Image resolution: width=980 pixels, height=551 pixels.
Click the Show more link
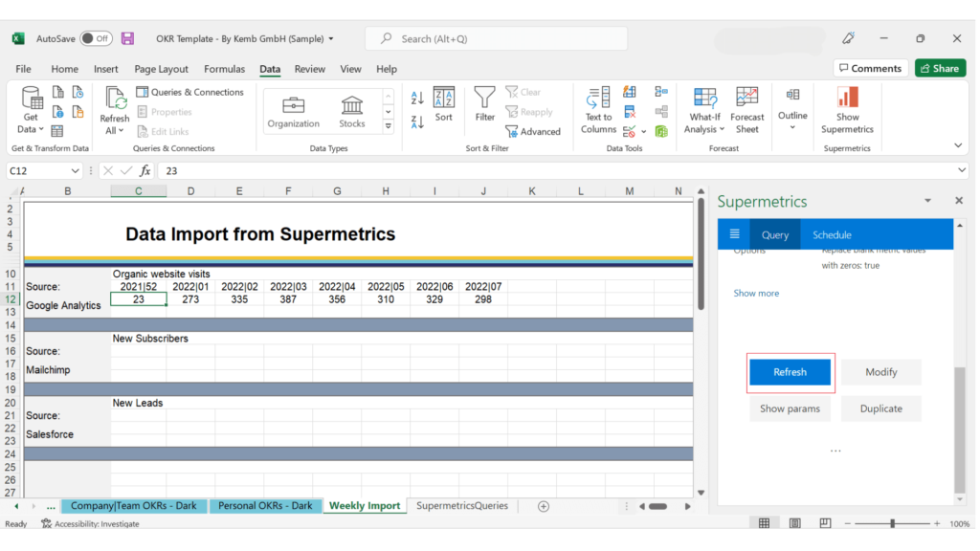click(x=756, y=293)
